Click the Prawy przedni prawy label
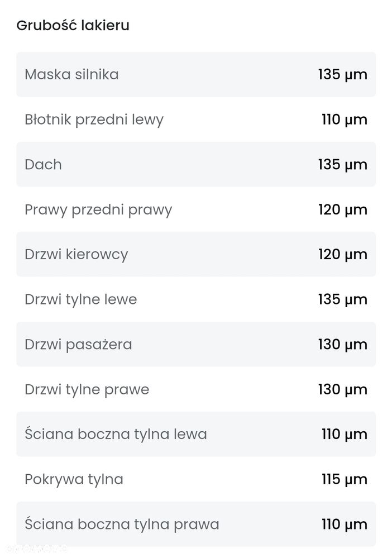This screenshot has width=392, height=558. (98, 210)
